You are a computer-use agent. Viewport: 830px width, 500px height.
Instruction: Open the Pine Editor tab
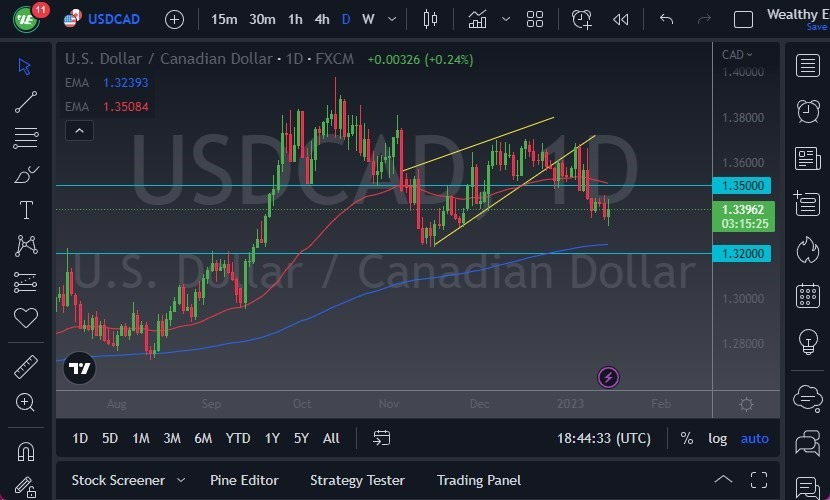coord(244,480)
